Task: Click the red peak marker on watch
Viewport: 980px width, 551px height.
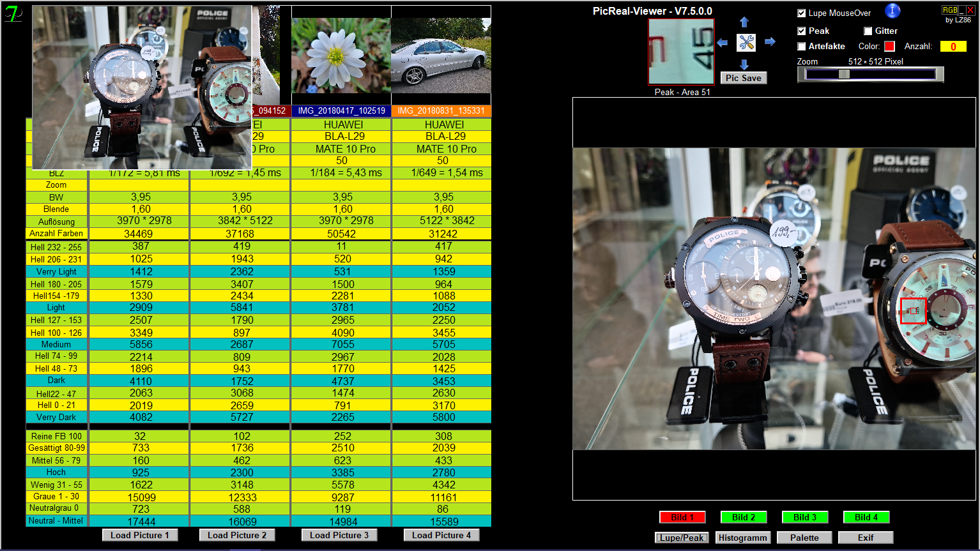Action: (913, 310)
